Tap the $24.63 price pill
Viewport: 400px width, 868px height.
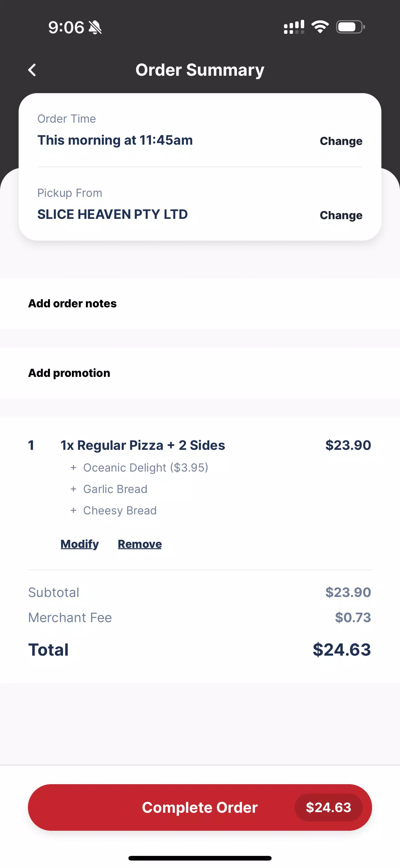click(x=328, y=807)
